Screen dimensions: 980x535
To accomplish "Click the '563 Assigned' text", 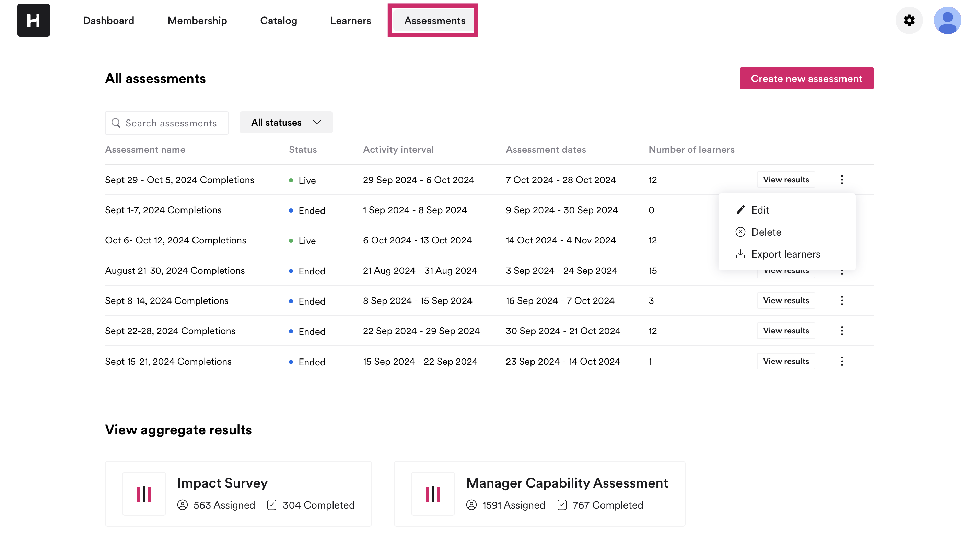I will (x=224, y=505).
